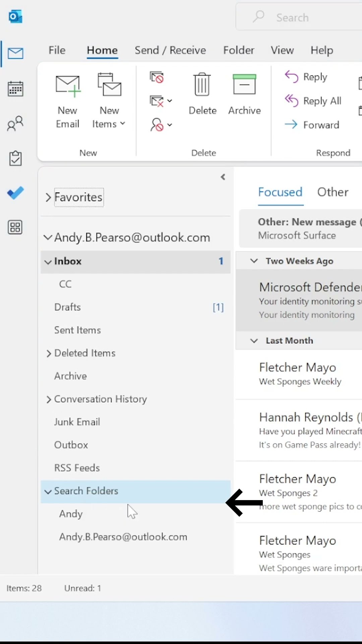Open the New Items dropdown
362x644 pixels.
tap(109, 102)
